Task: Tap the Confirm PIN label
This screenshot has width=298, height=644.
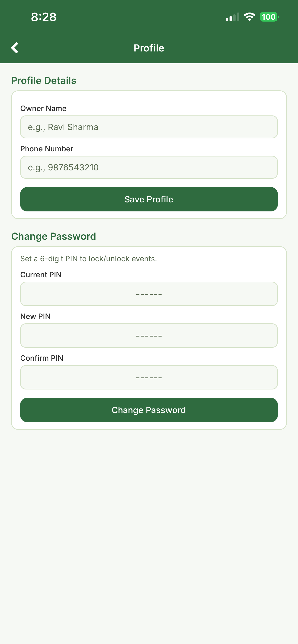Action: [x=42, y=358]
